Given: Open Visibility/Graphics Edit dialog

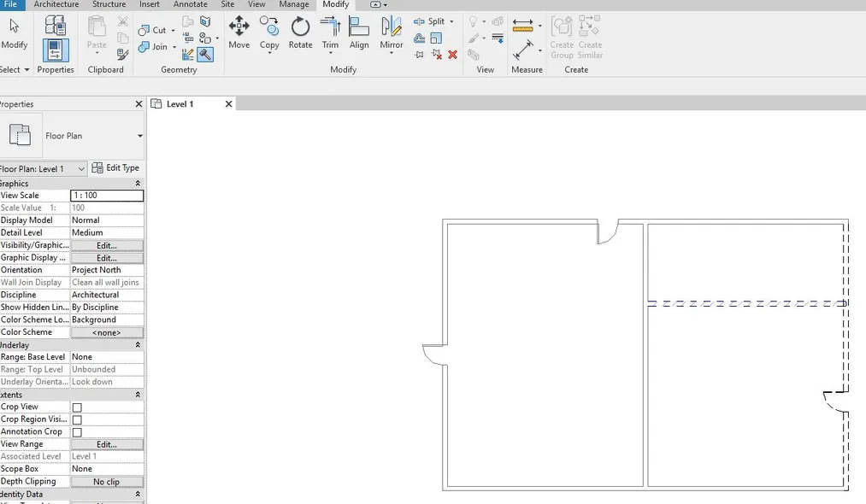Looking at the screenshot, I should [x=106, y=245].
